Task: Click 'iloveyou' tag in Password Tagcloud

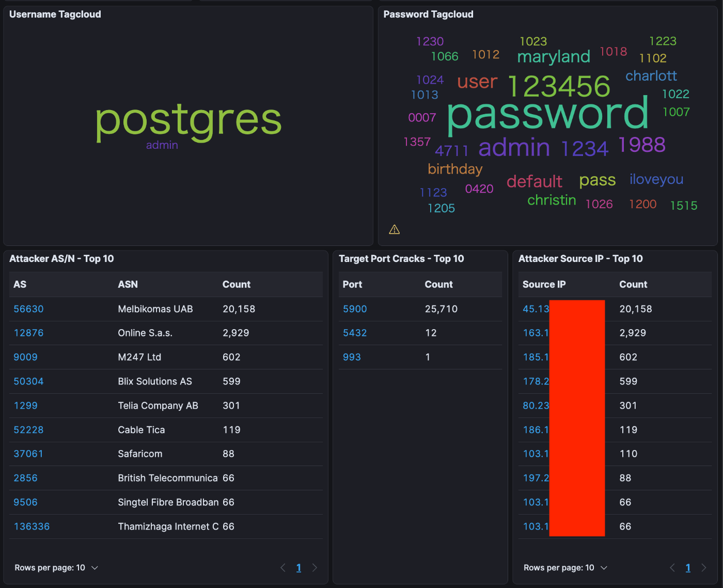Action: pos(656,179)
